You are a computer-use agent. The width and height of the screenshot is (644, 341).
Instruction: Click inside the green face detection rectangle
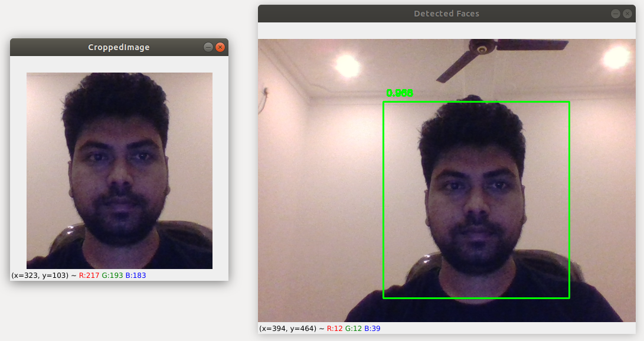click(x=476, y=201)
